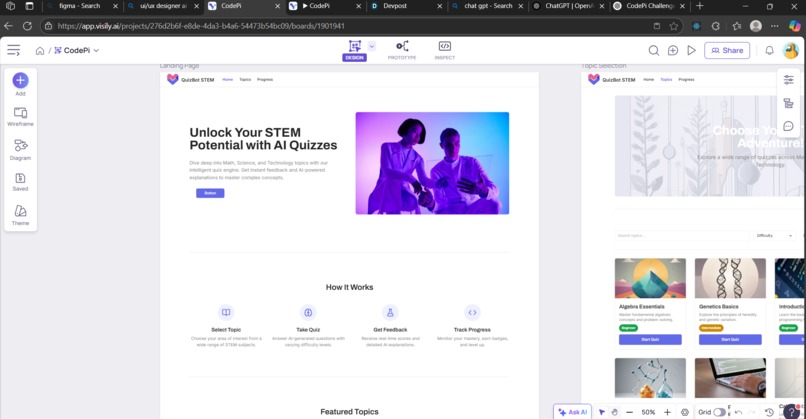
Task: Expand the CodePi project name dropdown
Action: point(96,50)
